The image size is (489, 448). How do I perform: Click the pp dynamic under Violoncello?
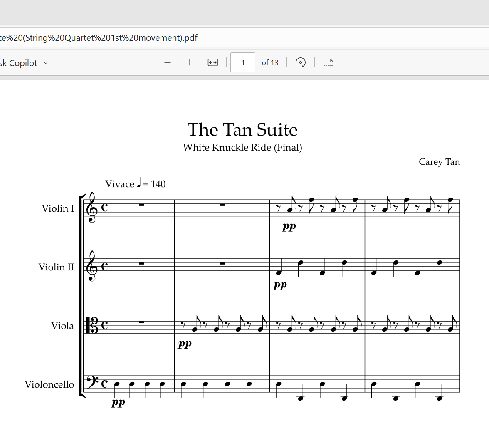[x=118, y=403]
